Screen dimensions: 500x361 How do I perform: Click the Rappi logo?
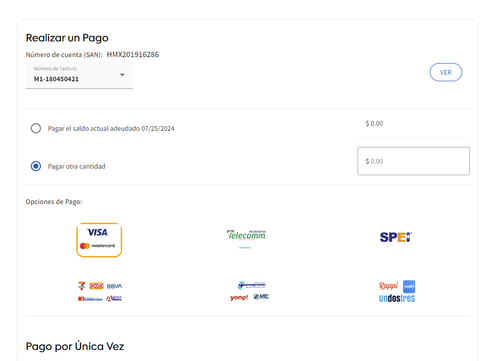pos(389,286)
